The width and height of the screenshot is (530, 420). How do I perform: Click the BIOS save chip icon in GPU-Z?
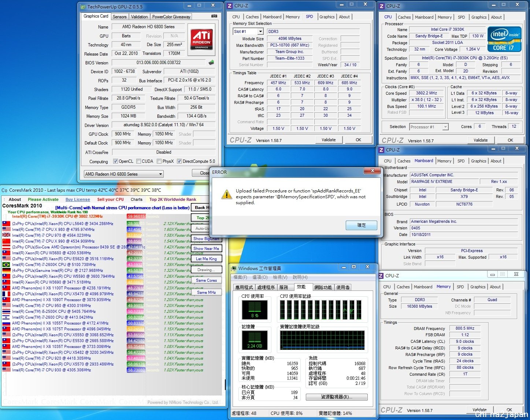pos(211,63)
